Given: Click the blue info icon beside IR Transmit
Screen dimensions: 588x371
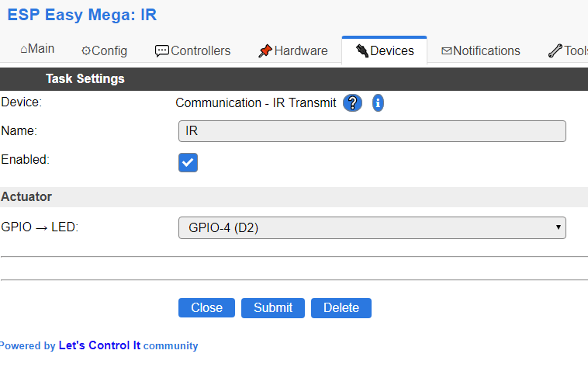Looking at the screenshot, I should pos(378,102).
